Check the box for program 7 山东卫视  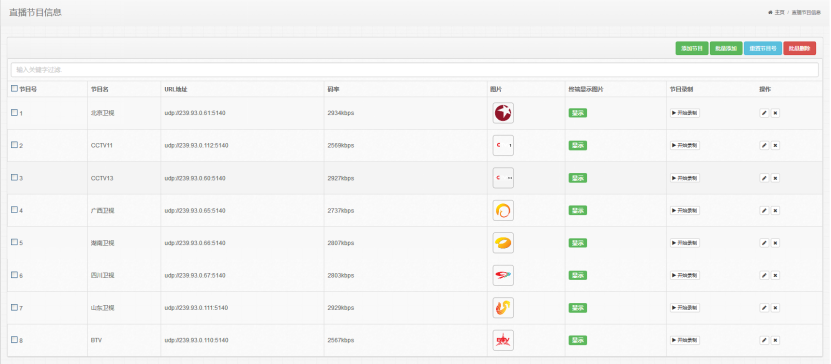(x=14, y=307)
